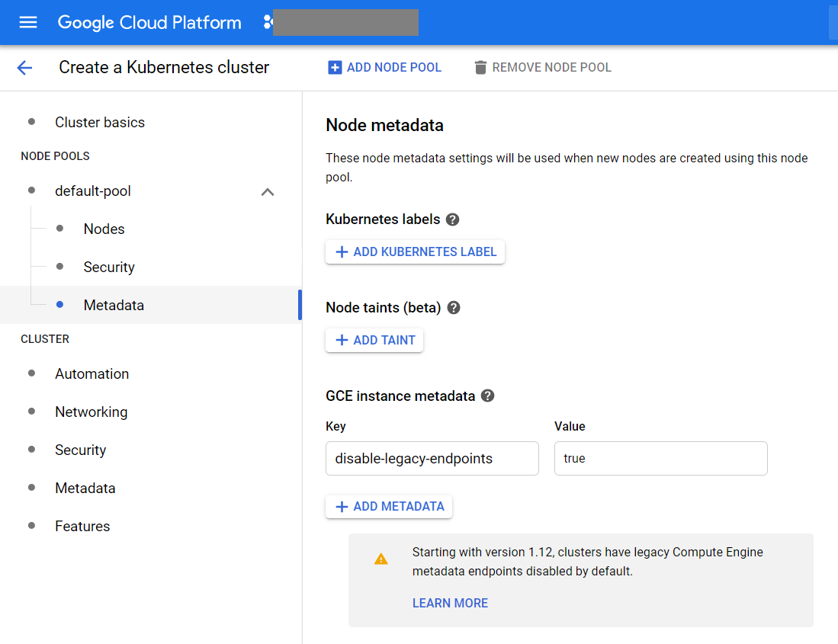The image size is (838, 644).
Task: Follow the Learn More link
Action: point(450,603)
